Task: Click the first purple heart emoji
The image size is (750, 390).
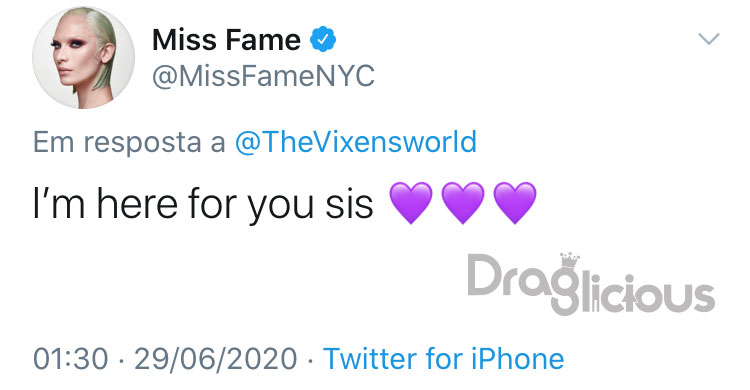Action: [x=411, y=203]
